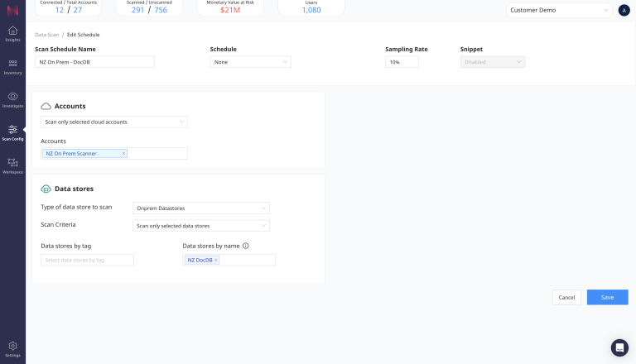636x364 pixels.
Task: Click the Scan Schedule Name field
Action: (x=94, y=62)
